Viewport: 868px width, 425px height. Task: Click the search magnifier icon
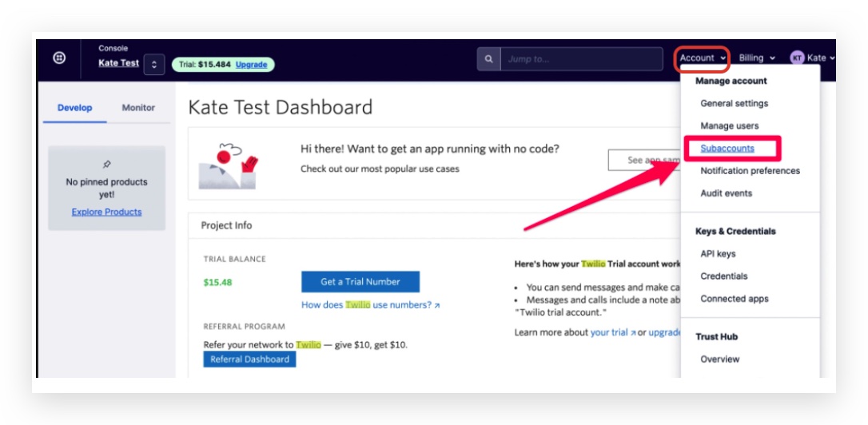coord(488,59)
